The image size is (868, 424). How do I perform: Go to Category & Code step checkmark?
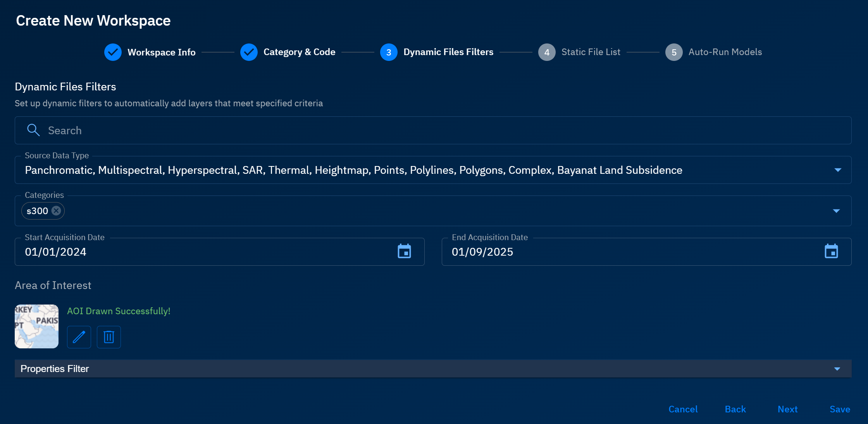(x=249, y=52)
